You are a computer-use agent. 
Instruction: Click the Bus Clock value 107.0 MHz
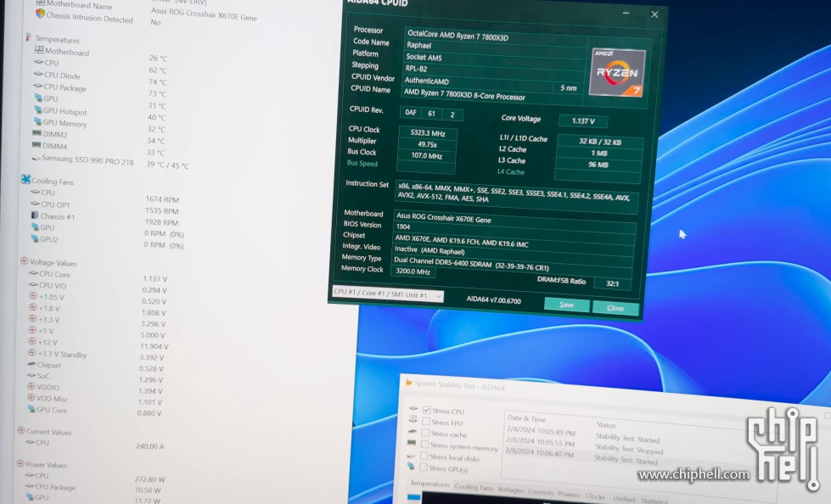point(427,156)
